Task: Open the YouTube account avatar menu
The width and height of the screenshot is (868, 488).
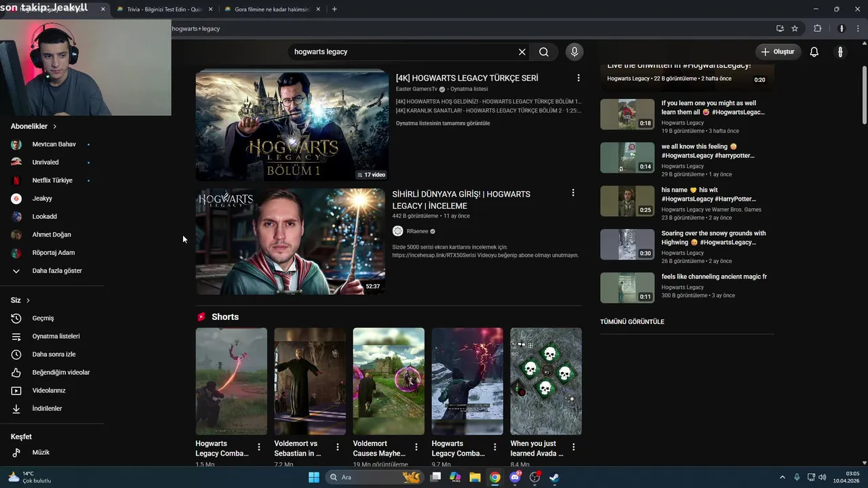Action: coord(840,52)
